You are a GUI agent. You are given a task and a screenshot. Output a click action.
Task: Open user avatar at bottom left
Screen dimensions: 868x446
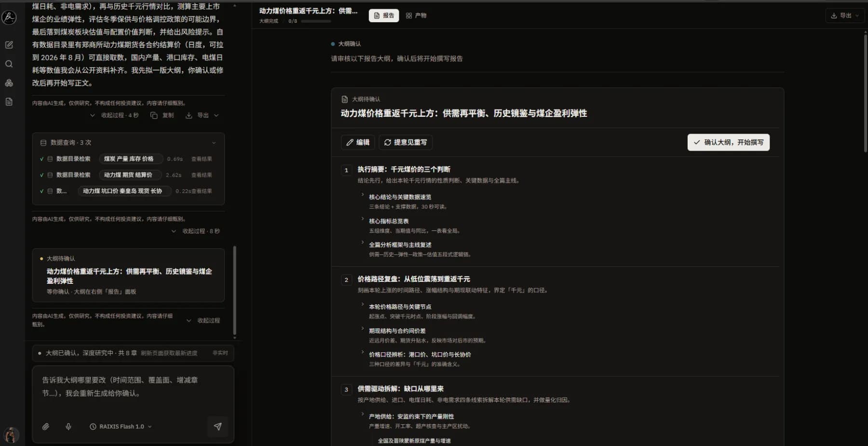tap(11, 435)
